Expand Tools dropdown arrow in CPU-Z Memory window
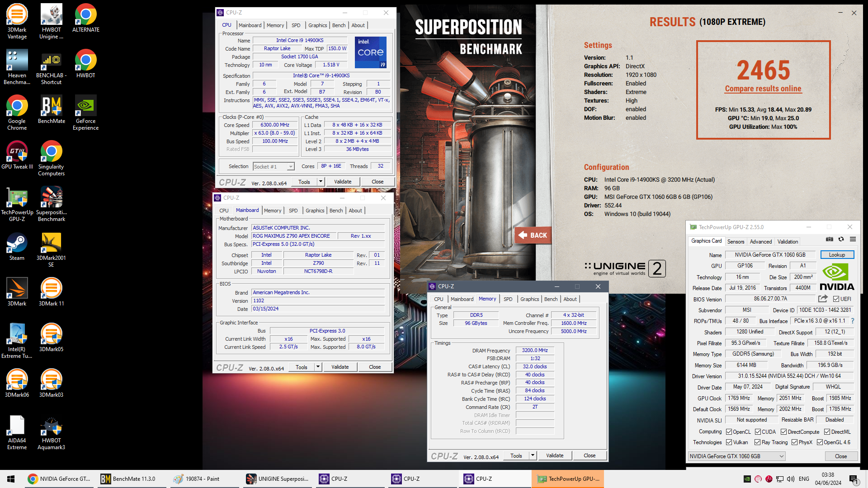 tap(533, 455)
